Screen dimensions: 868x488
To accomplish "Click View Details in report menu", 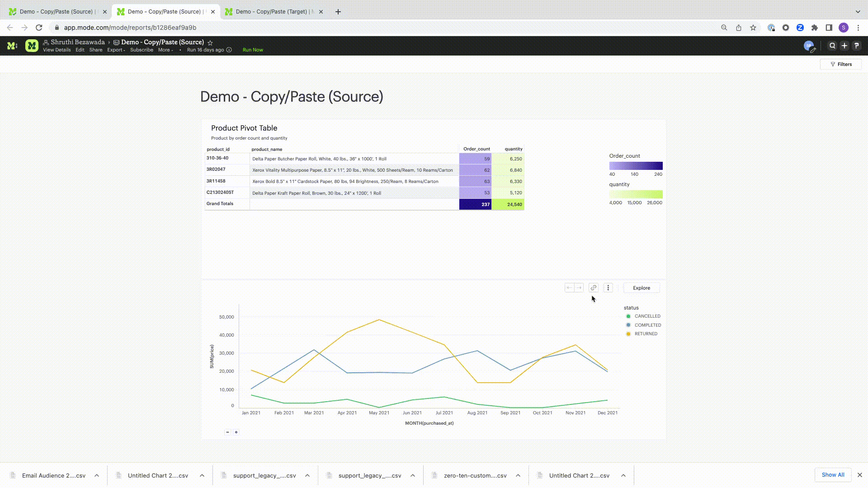I will tap(57, 50).
